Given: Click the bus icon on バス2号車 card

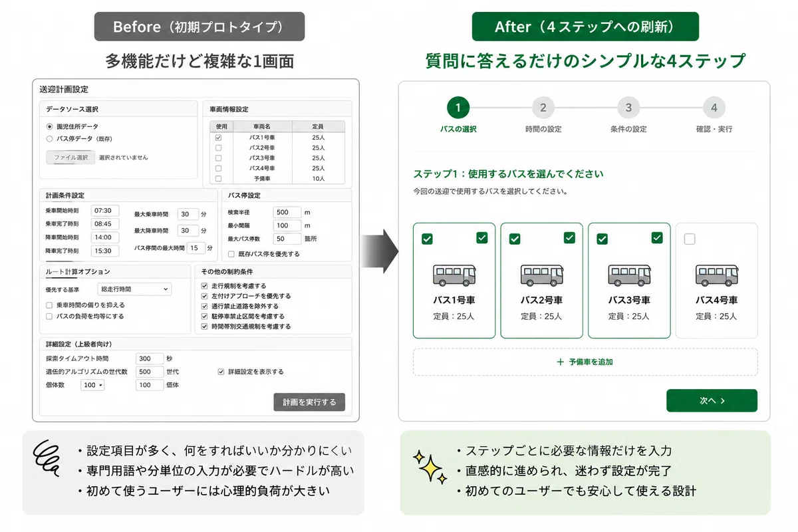Looking at the screenshot, I should (x=541, y=275).
